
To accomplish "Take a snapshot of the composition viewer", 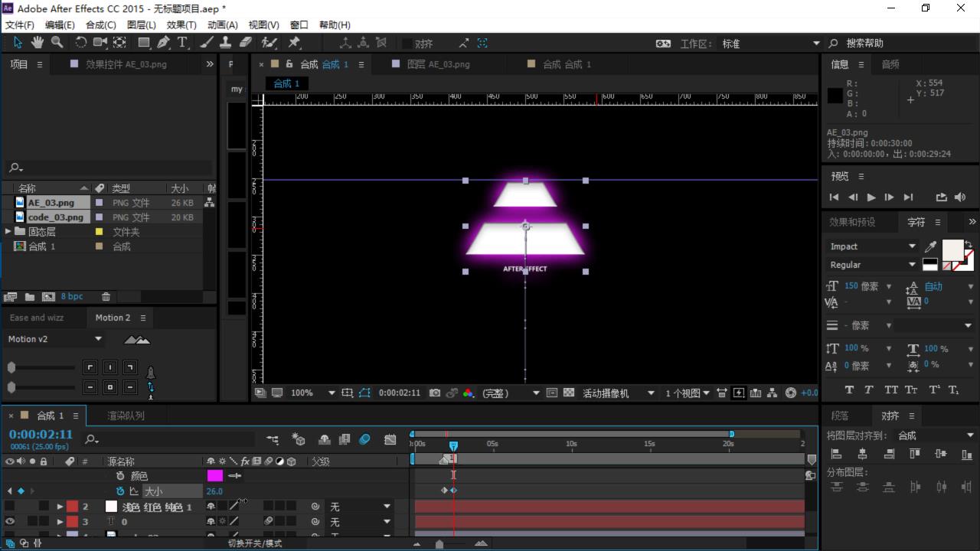I will point(435,393).
